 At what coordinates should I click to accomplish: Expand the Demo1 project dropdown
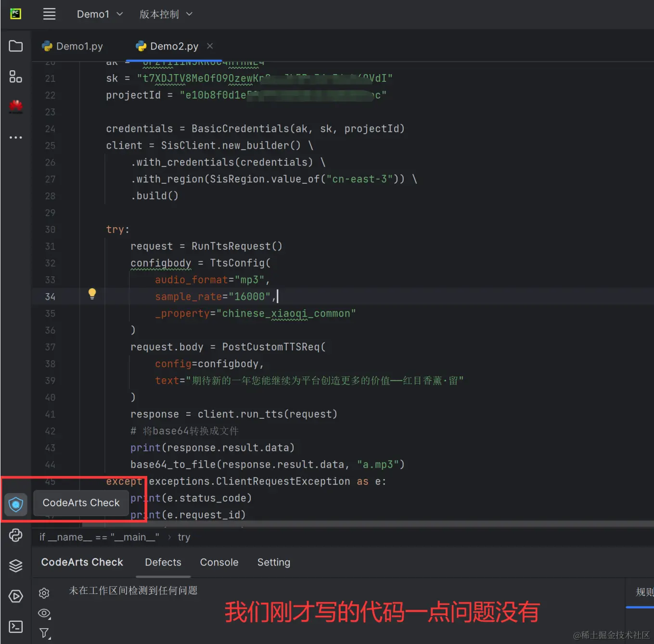(x=100, y=14)
